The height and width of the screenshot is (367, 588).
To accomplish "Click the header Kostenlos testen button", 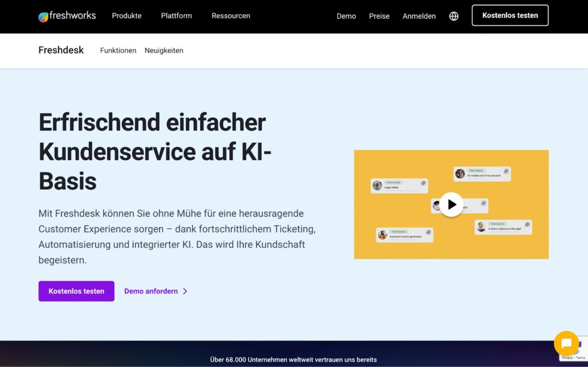I will (510, 16).
